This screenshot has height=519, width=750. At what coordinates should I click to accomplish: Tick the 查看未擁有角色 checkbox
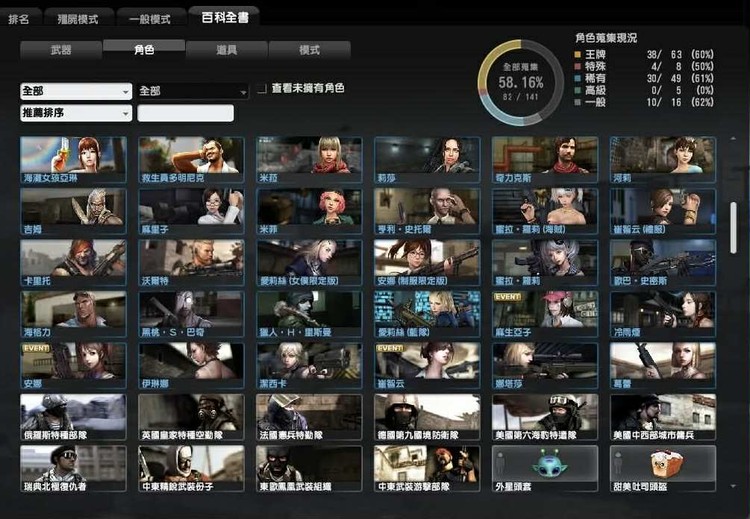[262, 88]
